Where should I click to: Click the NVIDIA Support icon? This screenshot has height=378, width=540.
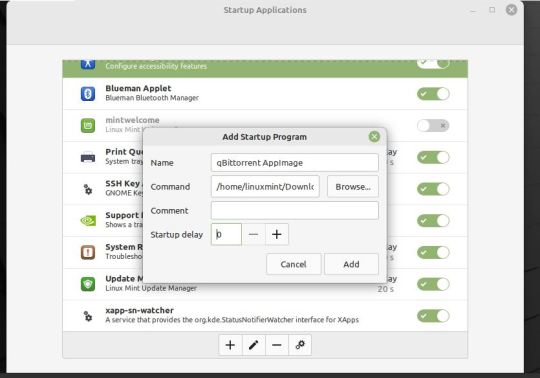88,221
